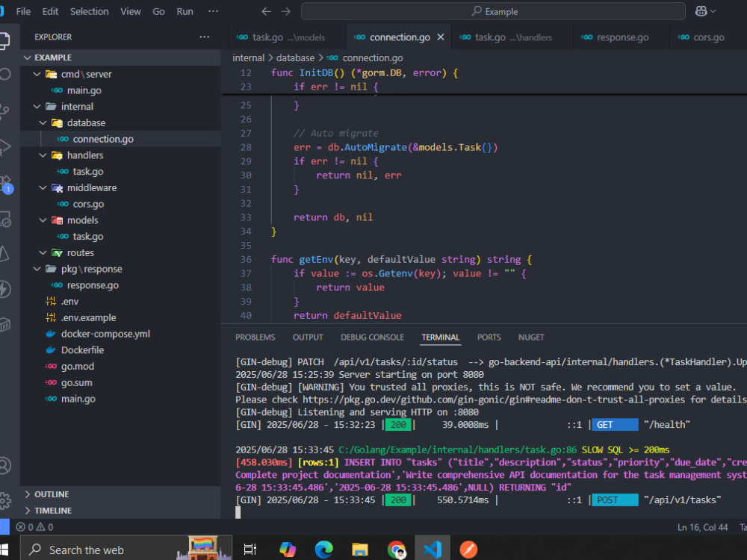Open the Accounts icon in activity bar
This screenshot has height=560, width=747.
(4, 465)
